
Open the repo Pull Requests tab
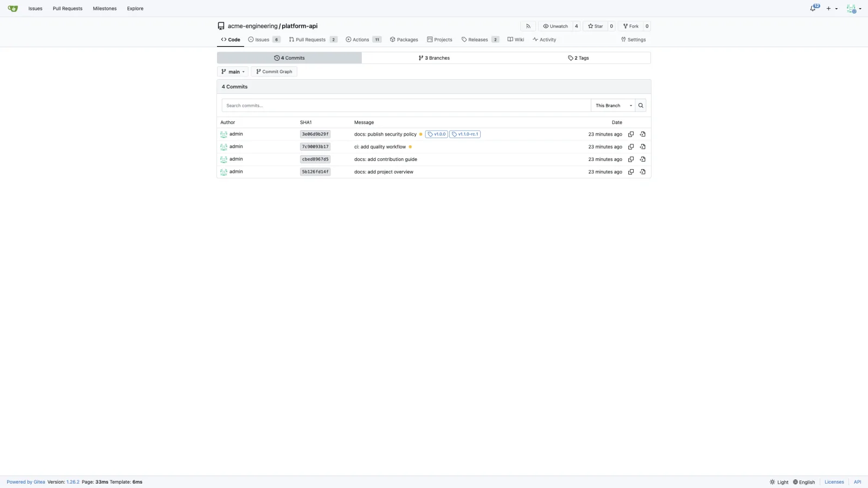click(313, 40)
